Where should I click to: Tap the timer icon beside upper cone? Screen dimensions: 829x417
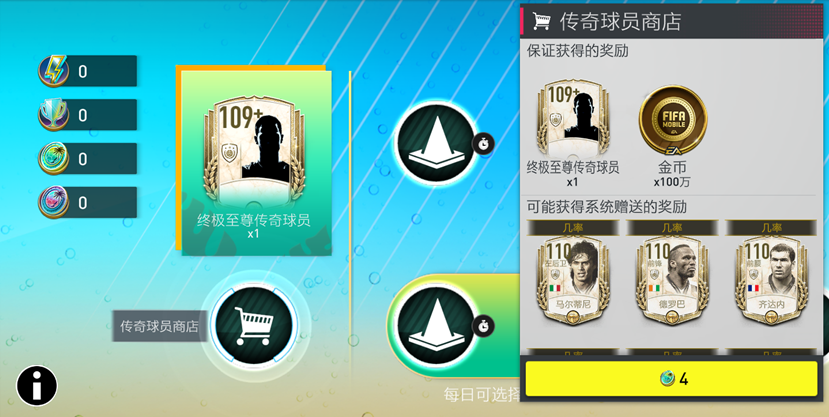click(483, 143)
